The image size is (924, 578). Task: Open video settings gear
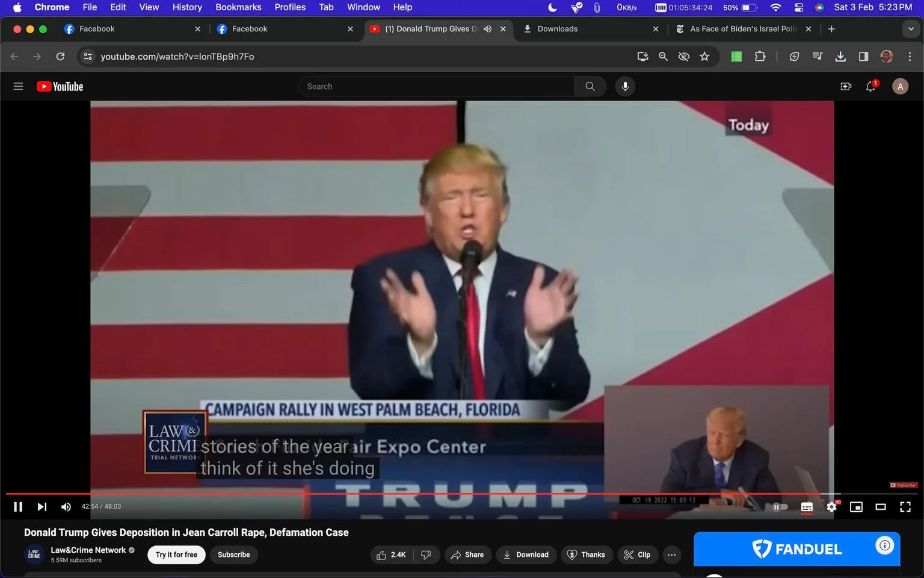(x=831, y=507)
